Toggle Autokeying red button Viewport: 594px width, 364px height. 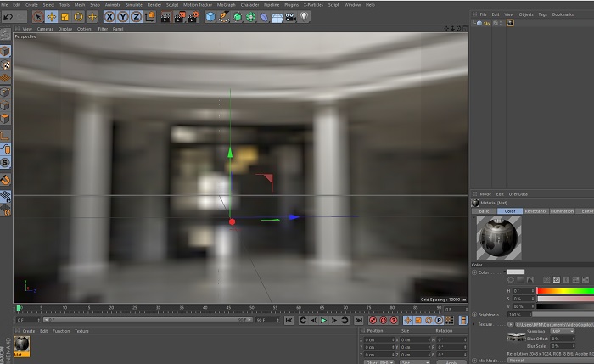click(384, 321)
